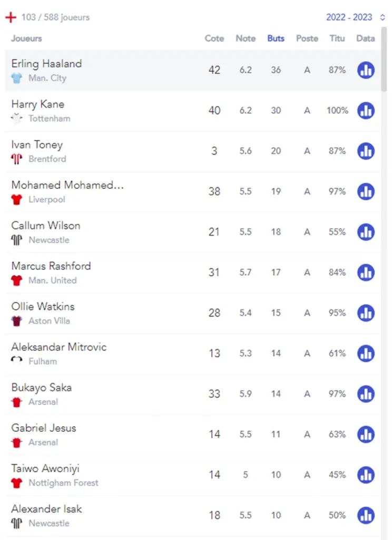
Task: Open Taiwo Awoniyi's data chart icon
Action: [x=366, y=475]
